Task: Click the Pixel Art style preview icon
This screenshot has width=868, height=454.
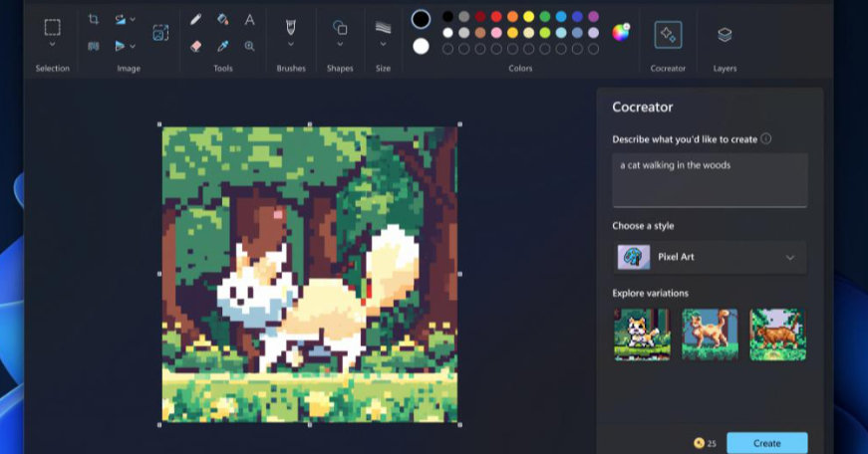Action: [634, 257]
